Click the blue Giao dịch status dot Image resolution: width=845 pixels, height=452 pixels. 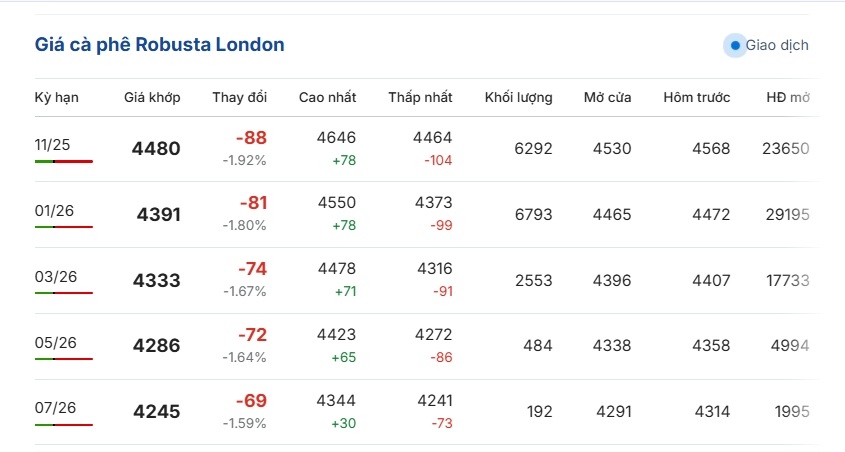[x=735, y=45]
